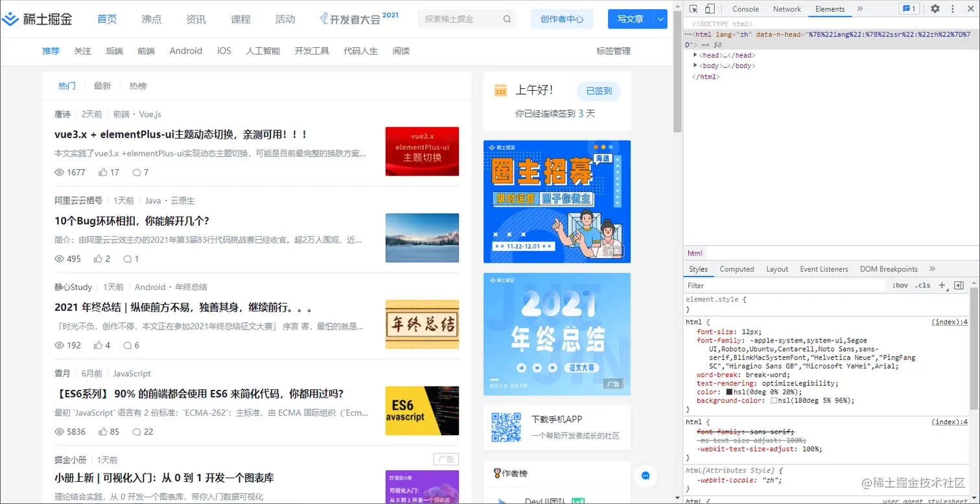
Task: Open the Android category link
Action: tap(186, 51)
